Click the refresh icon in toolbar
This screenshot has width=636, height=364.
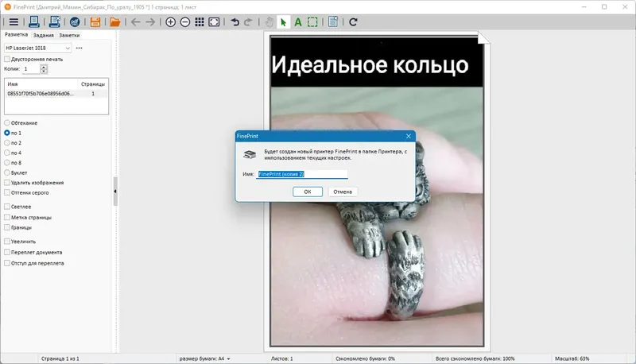[x=353, y=22]
